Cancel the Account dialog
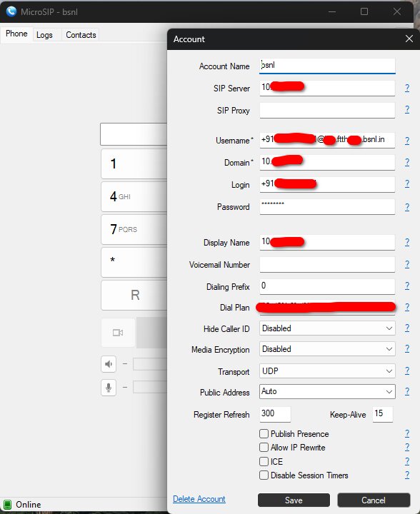The height and width of the screenshot is (514, 420). tap(374, 500)
